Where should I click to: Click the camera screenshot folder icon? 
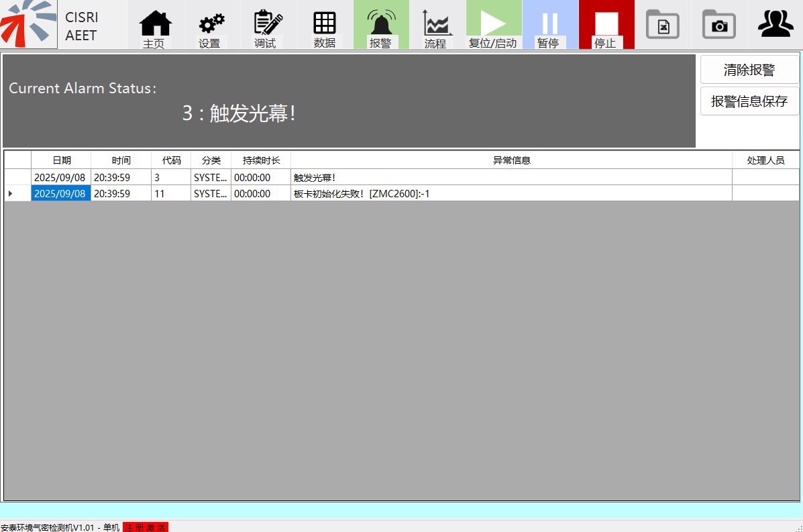click(x=719, y=24)
